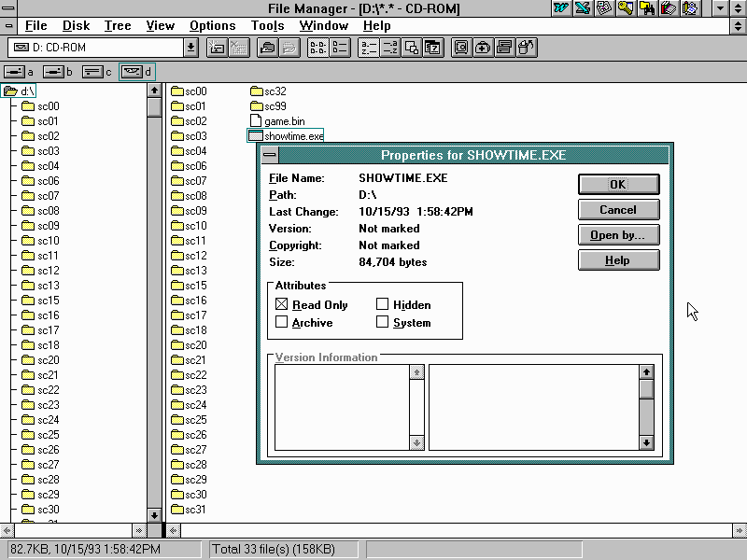
Task: Check the Archive attribute box
Action: pos(282,322)
